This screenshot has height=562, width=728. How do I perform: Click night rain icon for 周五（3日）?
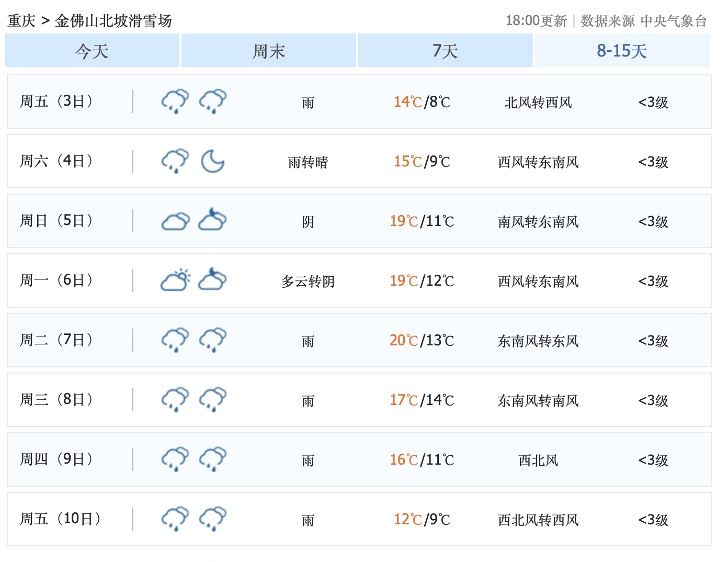point(213,102)
